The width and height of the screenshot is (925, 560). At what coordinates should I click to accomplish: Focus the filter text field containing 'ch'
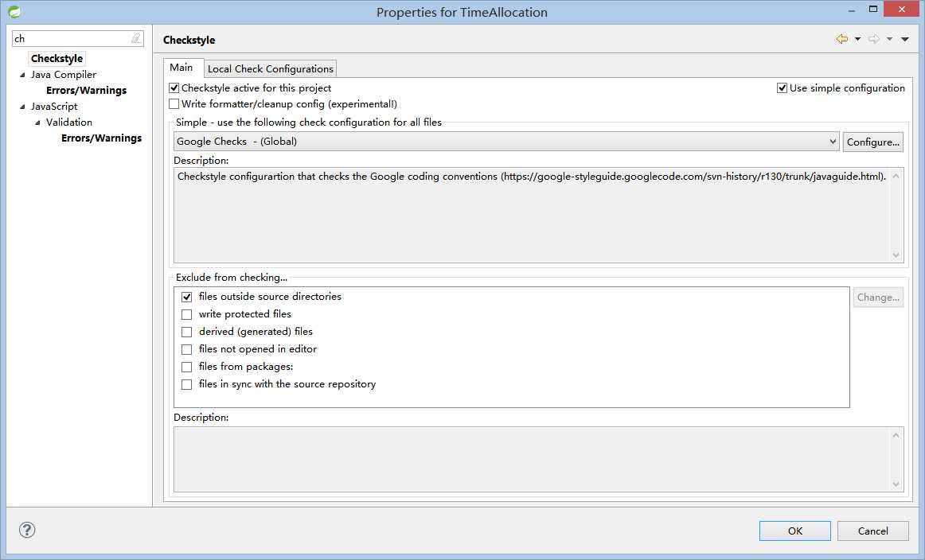click(x=77, y=38)
